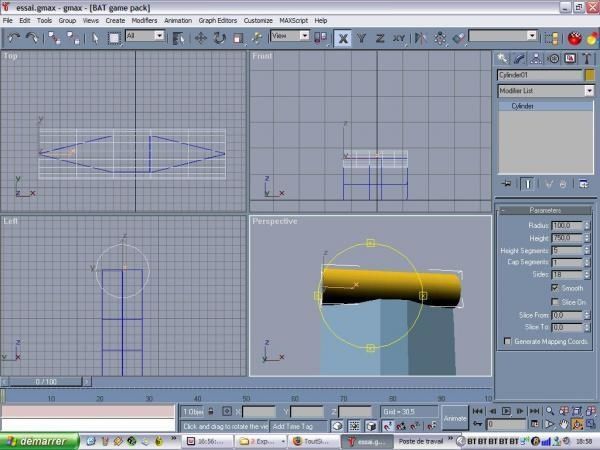This screenshot has height=450, width=600.
Task: Click the Radius spinner arrows
Action: tap(587, 225)
